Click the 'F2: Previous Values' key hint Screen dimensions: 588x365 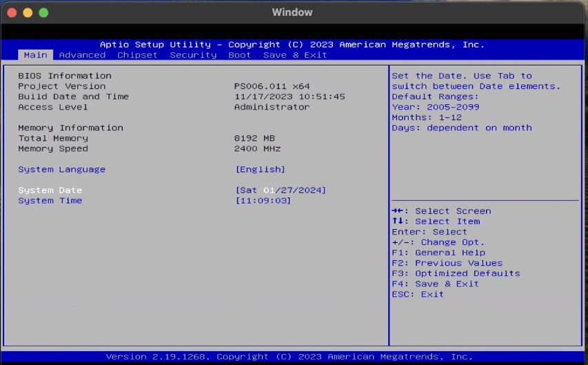click(x=447, y=264)
